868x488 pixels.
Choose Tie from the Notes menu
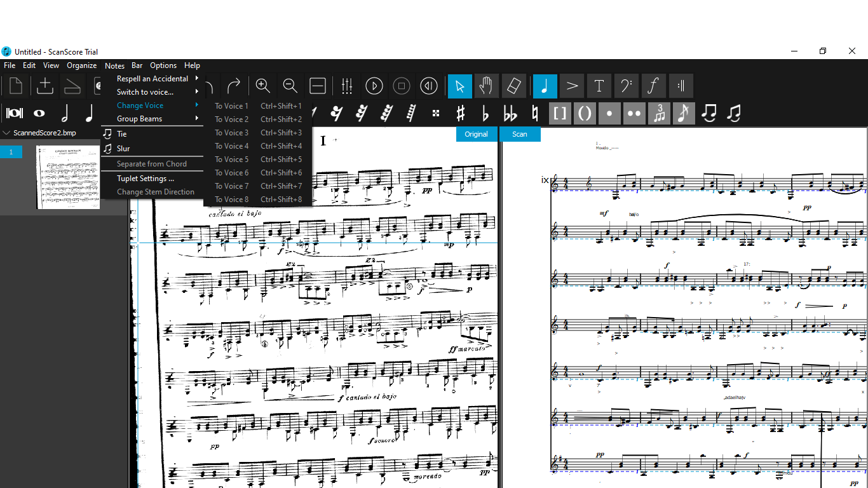153,134
